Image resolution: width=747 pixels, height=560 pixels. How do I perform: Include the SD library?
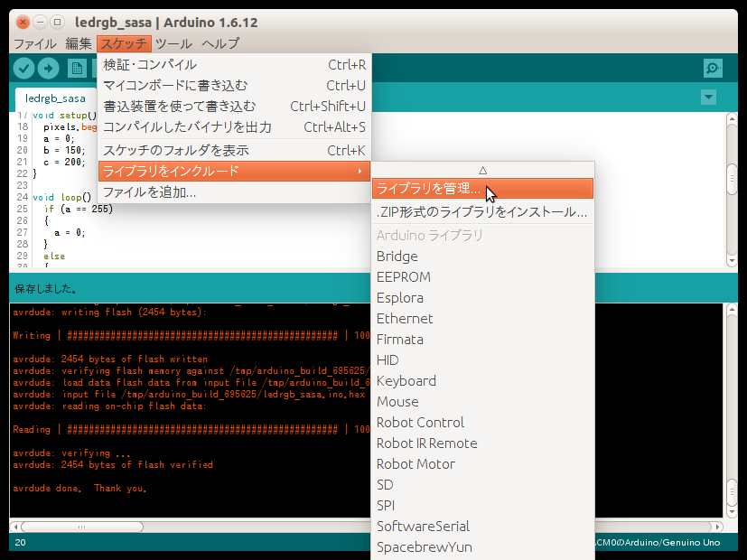[482, 485]
